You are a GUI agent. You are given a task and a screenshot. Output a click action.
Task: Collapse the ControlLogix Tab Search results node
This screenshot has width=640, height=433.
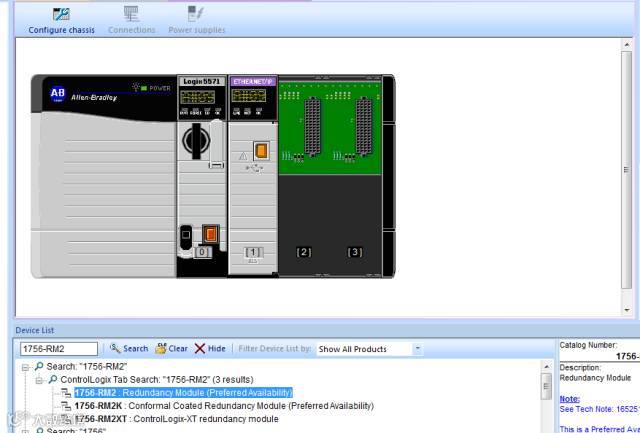(x=39, y=380)
